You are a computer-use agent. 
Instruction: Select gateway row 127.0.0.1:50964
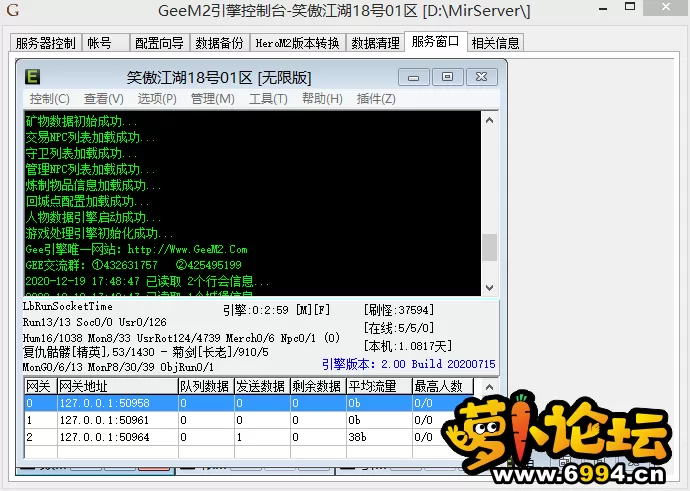click(x=249, y=437)
